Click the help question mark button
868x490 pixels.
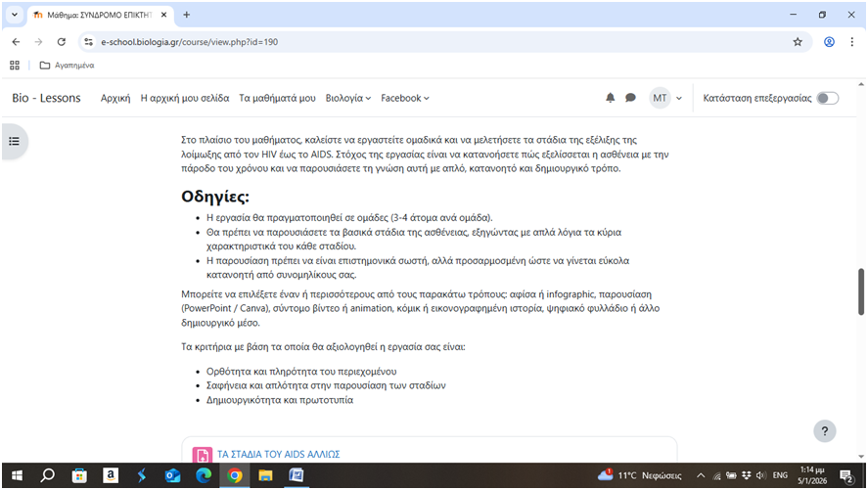point(825,430)
